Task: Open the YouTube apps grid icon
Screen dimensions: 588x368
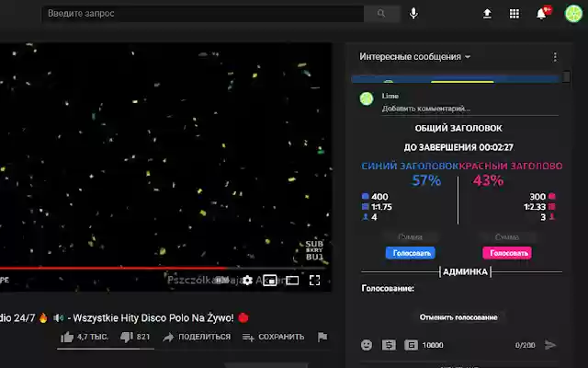Action: pyautogui.click(x=514, y=14)
